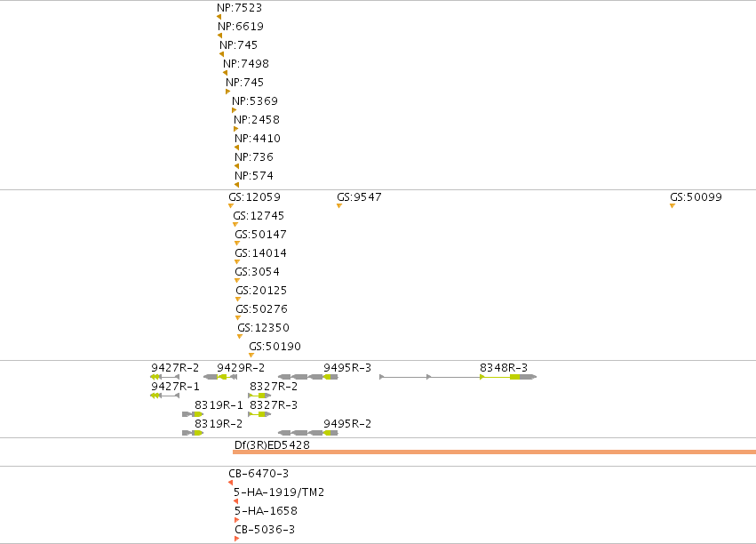Open the 9495R-2 transcript label
Screen dimensions: 756x544
[x=347, y=423]
